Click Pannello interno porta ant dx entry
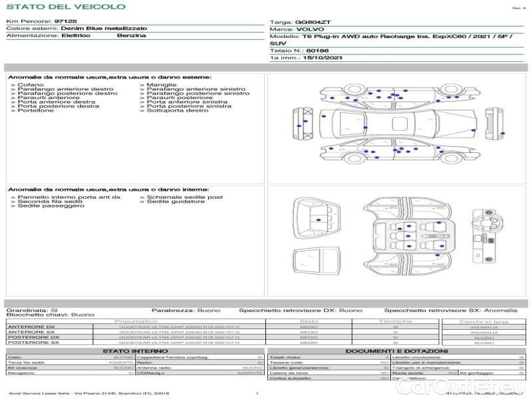This screenshot has height=399, width=532. pos(69,198)
